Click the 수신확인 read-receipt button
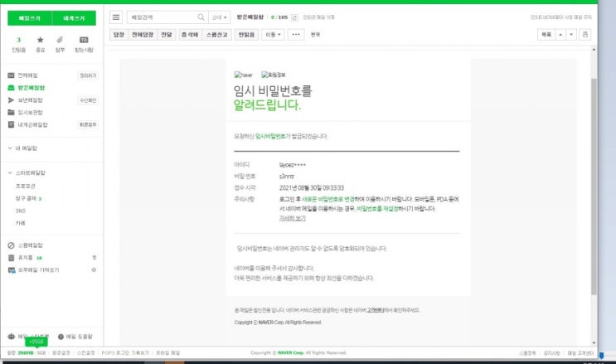Screen dimensions: 616x364 click(x=88, y=100)
